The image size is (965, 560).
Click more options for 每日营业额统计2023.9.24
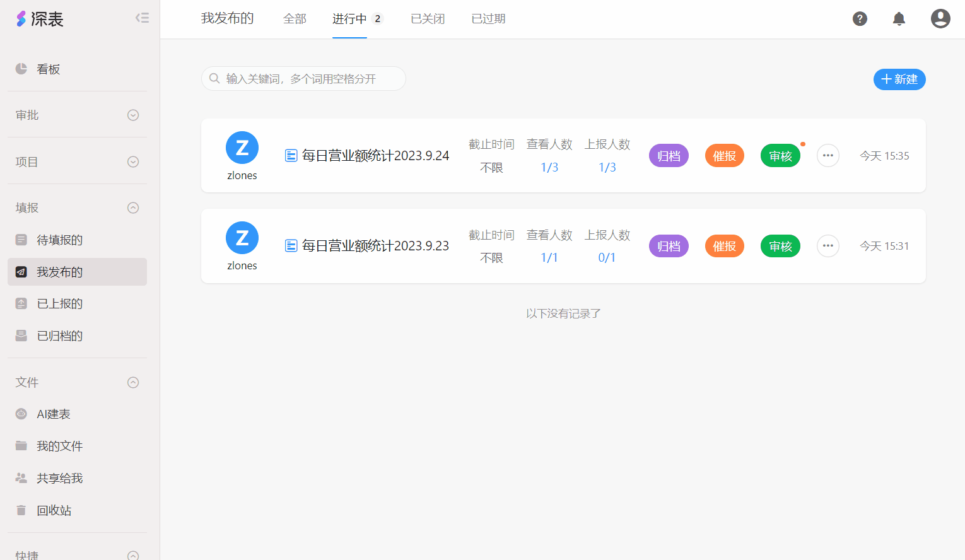coord(828,156)
